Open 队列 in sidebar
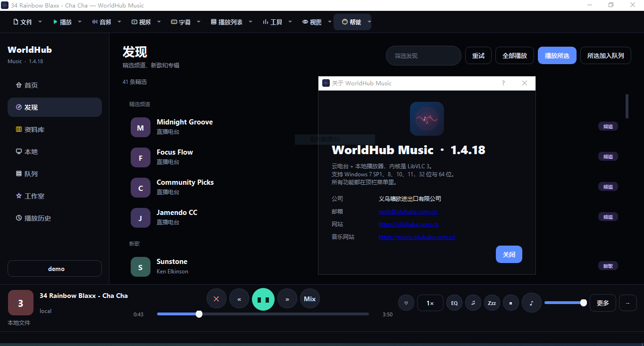Viewport: 644px width, 346px height. (x=55, y=174)
